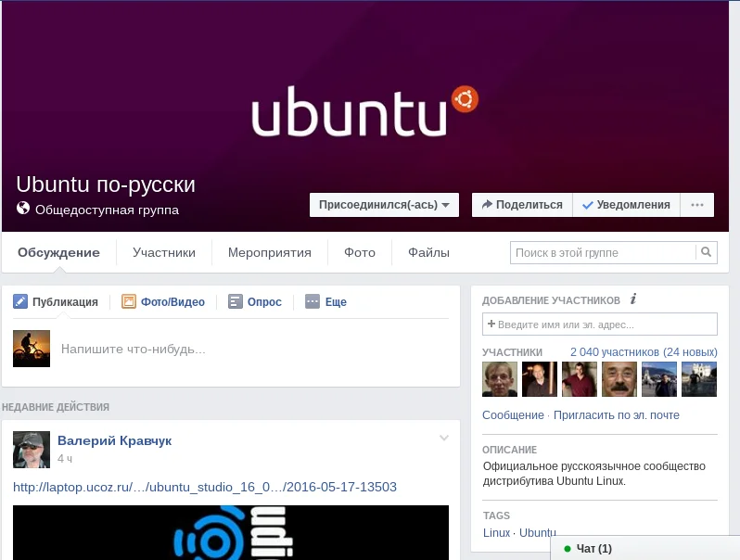Toggle Уведомления notifications button
740x560 pixels.
(x=626, y=205)
